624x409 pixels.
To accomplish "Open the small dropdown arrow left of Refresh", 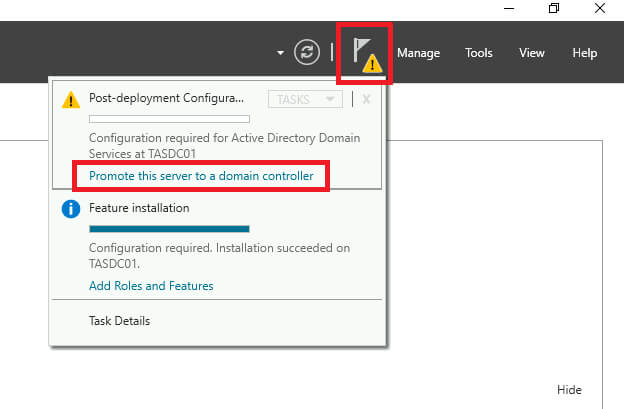I will coord(281,53).
